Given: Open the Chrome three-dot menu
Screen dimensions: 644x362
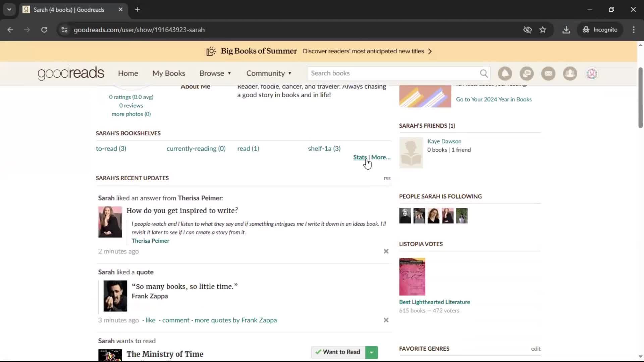Looking at the screenshot, I should point(634,30).
